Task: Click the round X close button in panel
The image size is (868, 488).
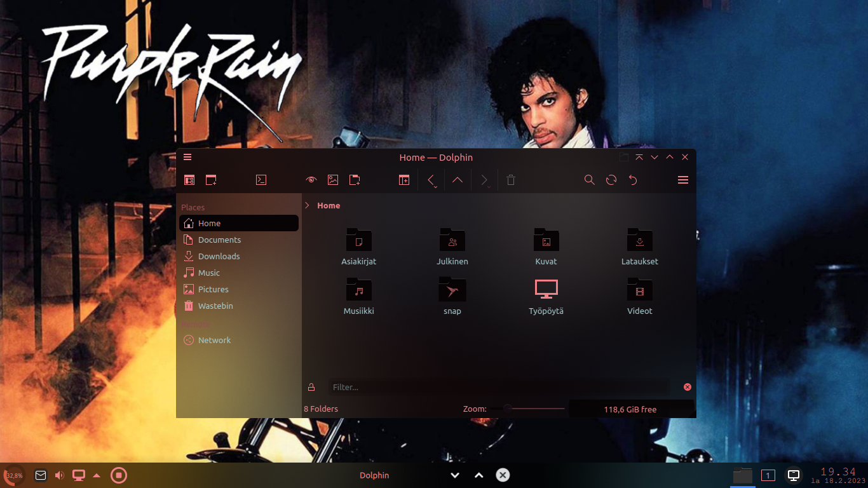Action: tap(503, 475)
